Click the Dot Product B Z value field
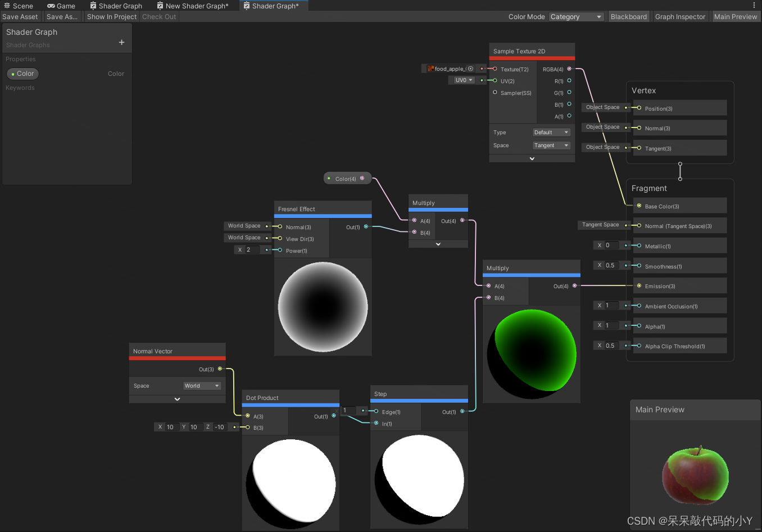Image resolution: width=762 pixels, height=532 pixels. (221, 427)
